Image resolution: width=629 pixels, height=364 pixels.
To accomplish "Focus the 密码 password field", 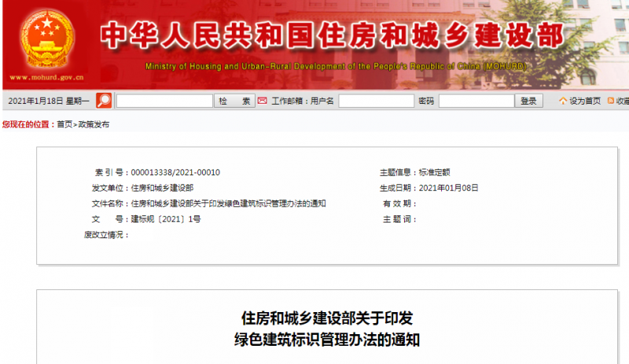I will (x=476, y=101).
